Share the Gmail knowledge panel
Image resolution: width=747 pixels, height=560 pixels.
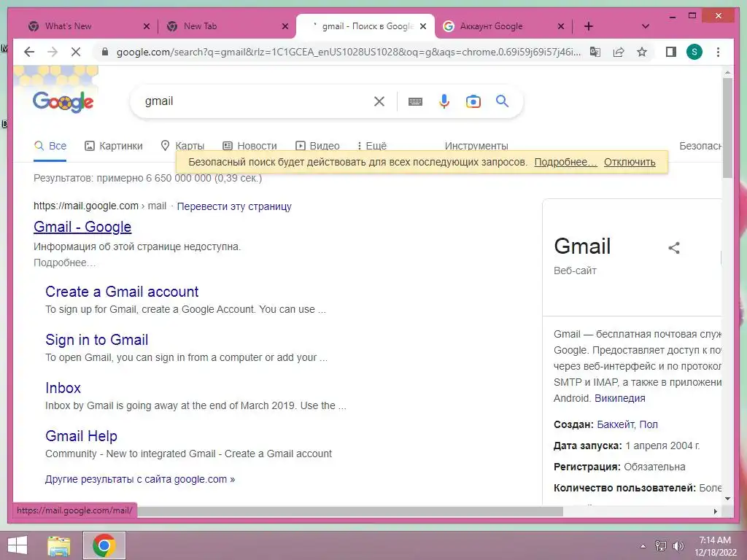[x=673, y=248]
